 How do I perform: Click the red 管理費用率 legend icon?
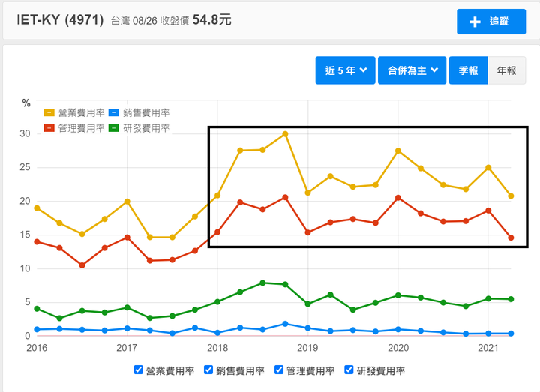click(49, 128)
